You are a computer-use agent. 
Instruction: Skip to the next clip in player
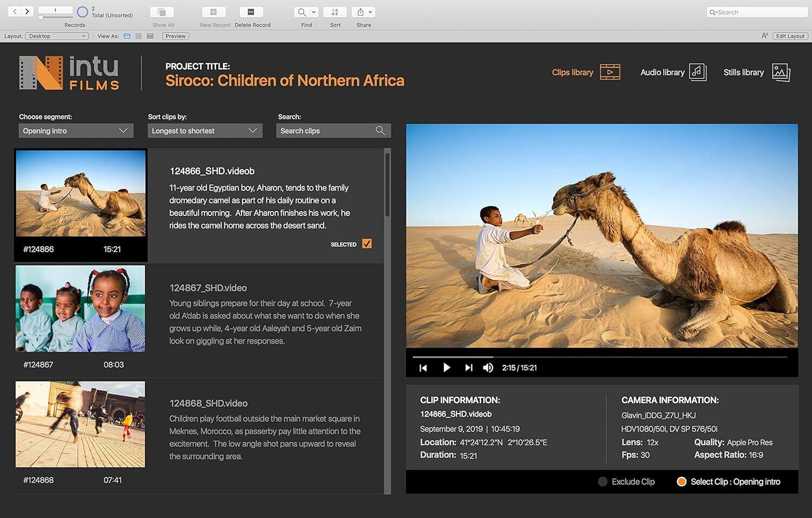pos(469,368)
